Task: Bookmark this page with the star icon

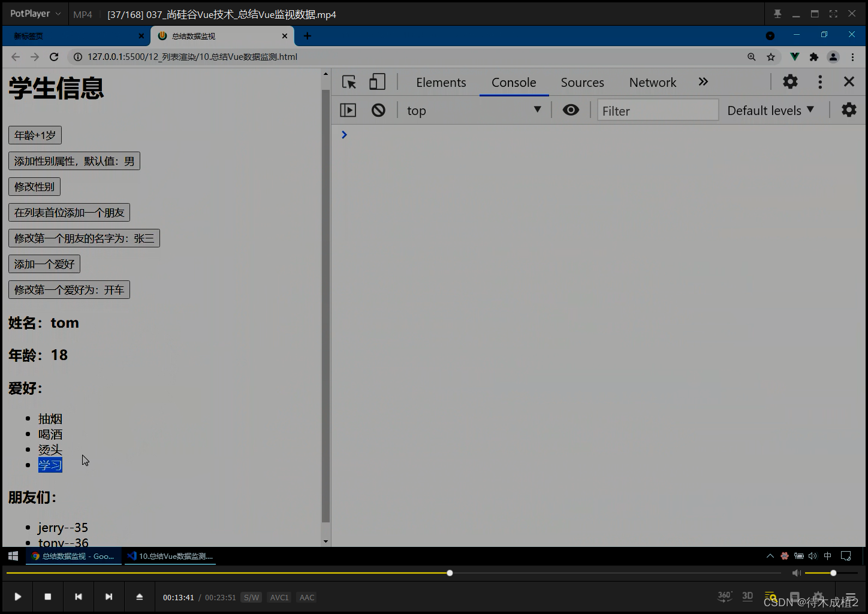Action: tap(771, 57)
